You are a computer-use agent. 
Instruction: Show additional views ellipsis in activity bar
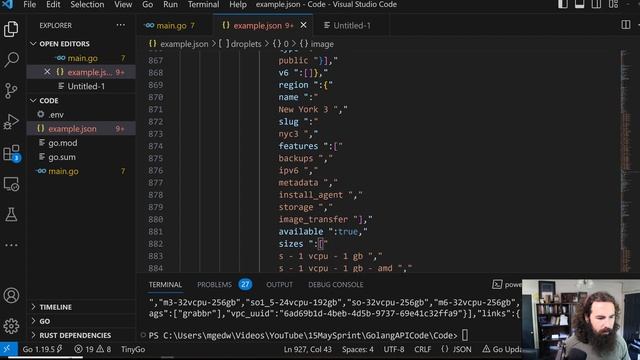pos(11,245)
